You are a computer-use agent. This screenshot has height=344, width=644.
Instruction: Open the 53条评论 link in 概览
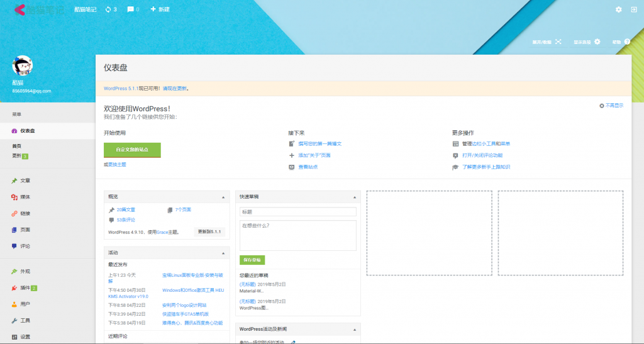pyautogui.click(x=126, y=220)
